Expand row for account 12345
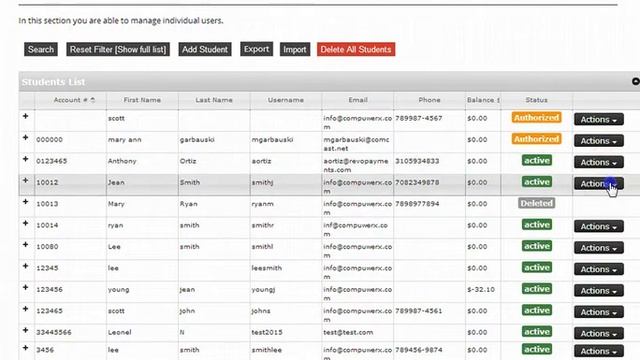Viewport: 640px width, 360px height. 25,266
